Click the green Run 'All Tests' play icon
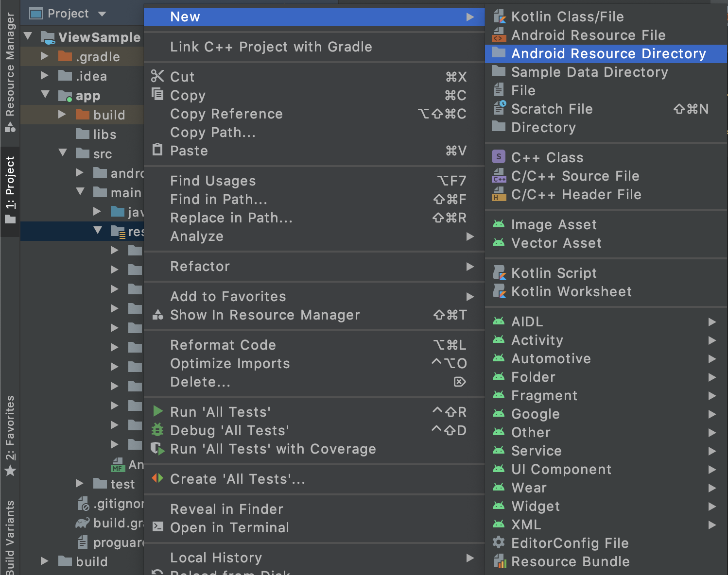Viewport: 728px width, 575px height. (157, 411)
